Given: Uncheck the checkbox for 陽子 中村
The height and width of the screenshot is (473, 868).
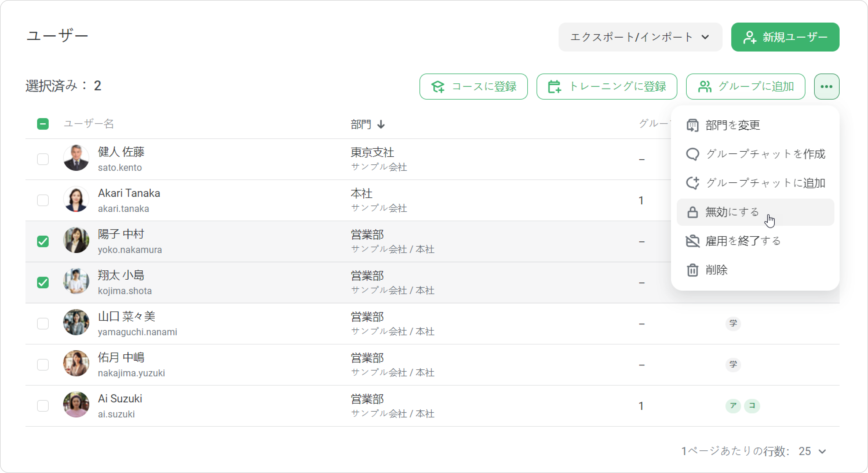Looking at the screenshot, I should point(43,241).
